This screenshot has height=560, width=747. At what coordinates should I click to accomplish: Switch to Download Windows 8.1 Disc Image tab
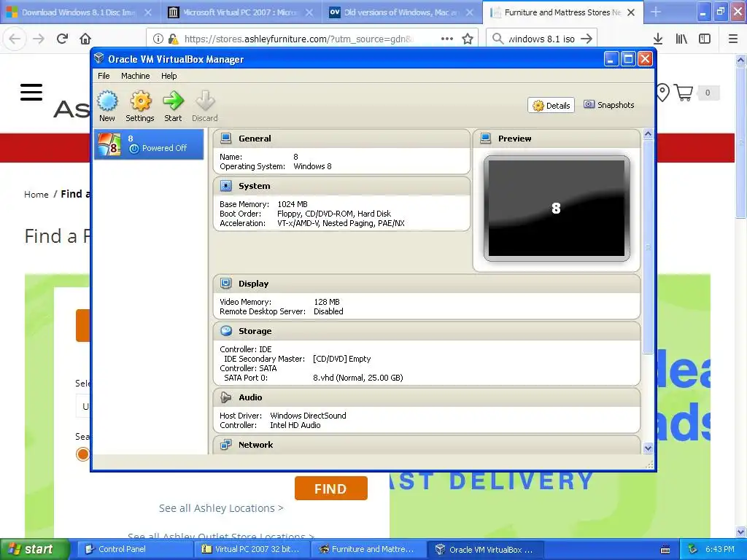click(x=79, y=12)
